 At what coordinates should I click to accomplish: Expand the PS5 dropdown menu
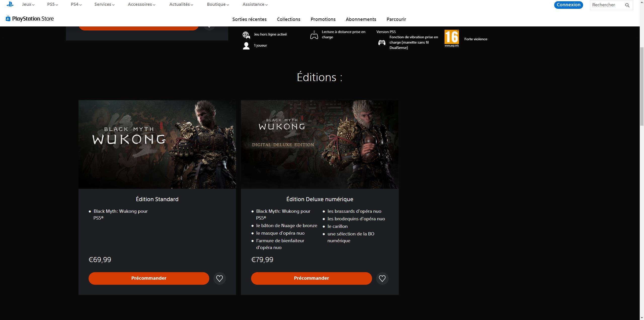(x=52, y=5)
